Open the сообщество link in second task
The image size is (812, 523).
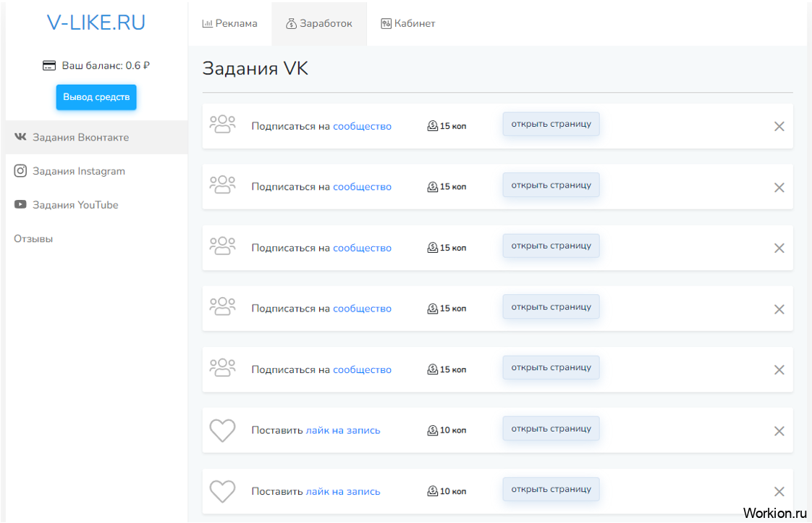tap(362, 187)
